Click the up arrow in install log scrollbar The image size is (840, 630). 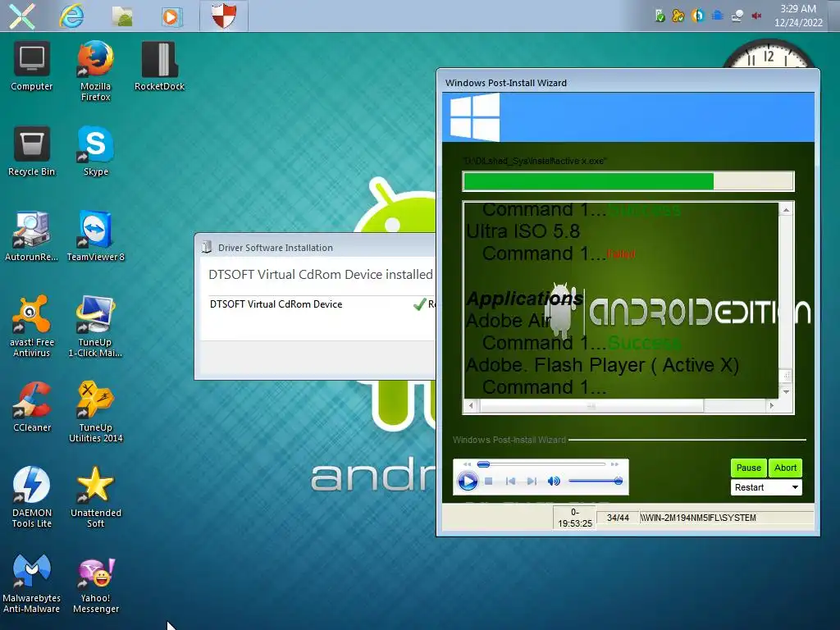[786, 210]
